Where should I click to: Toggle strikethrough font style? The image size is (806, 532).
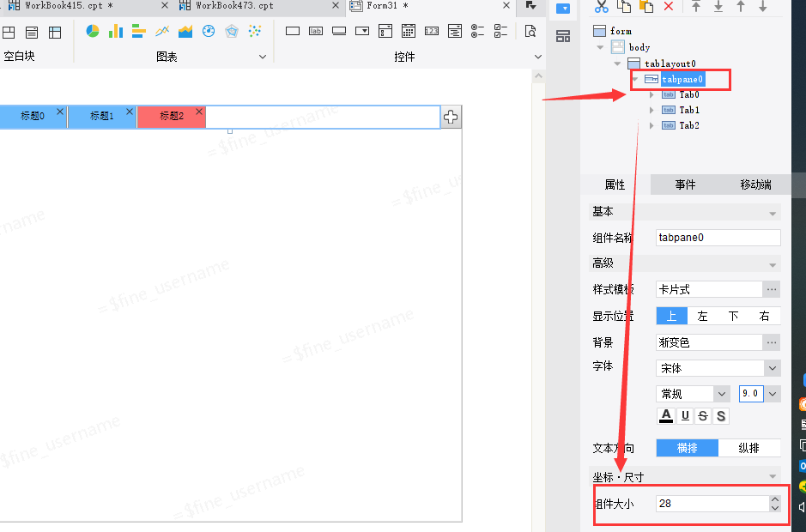click(x=703, y=416)
